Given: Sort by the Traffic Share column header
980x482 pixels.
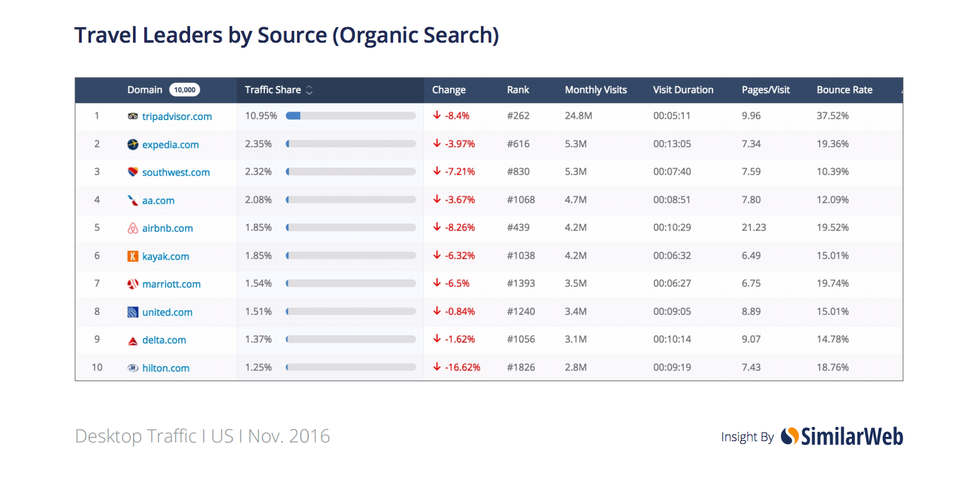Looking at the screenshot, I should (x=272, y=90).
